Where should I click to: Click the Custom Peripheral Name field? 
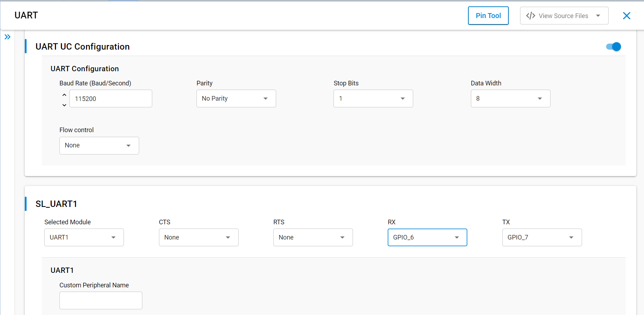pyautogui.click(x=101, y=300)
